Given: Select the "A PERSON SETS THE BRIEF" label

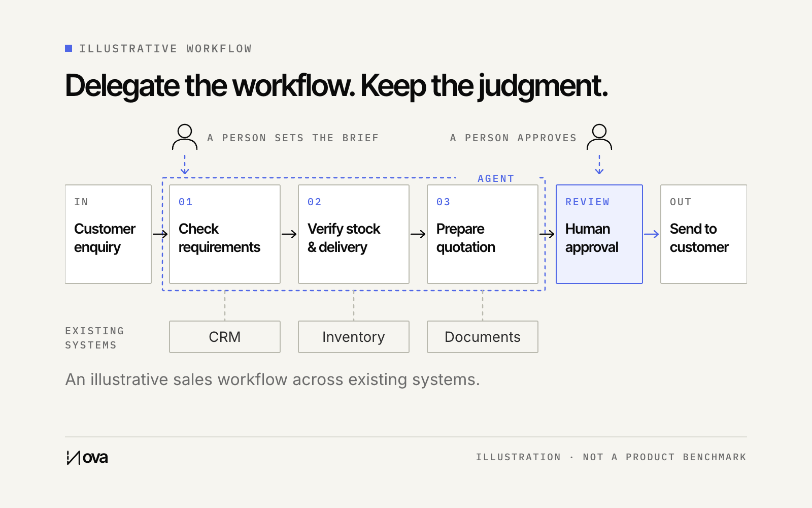Looking at the screenshot, I should (x=293, y=138).
